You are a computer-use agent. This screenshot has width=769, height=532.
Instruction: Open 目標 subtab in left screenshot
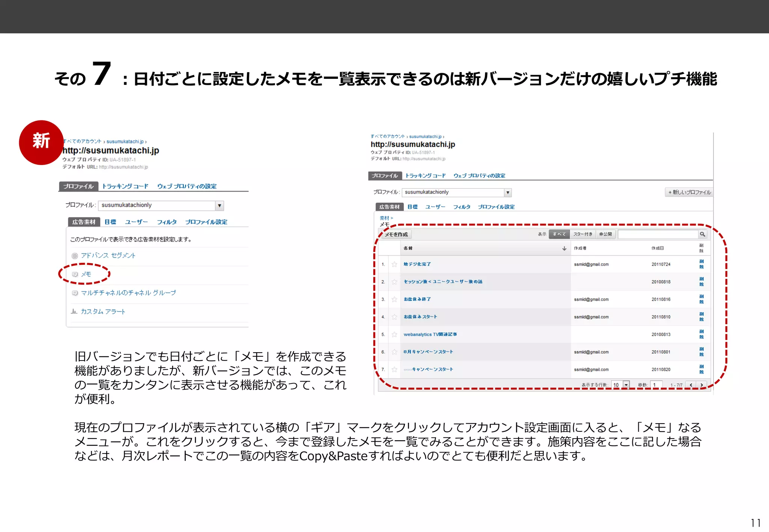(110, 222)
